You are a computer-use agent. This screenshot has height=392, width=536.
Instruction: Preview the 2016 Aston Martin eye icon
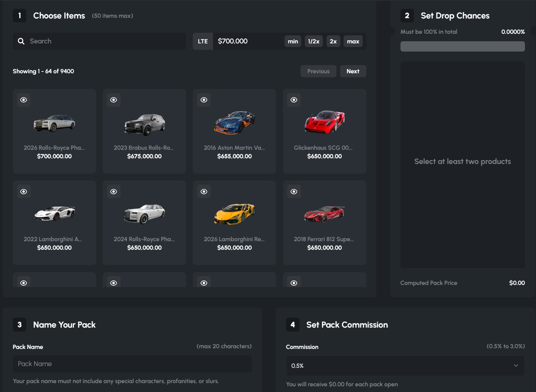(x=204, y=100)
